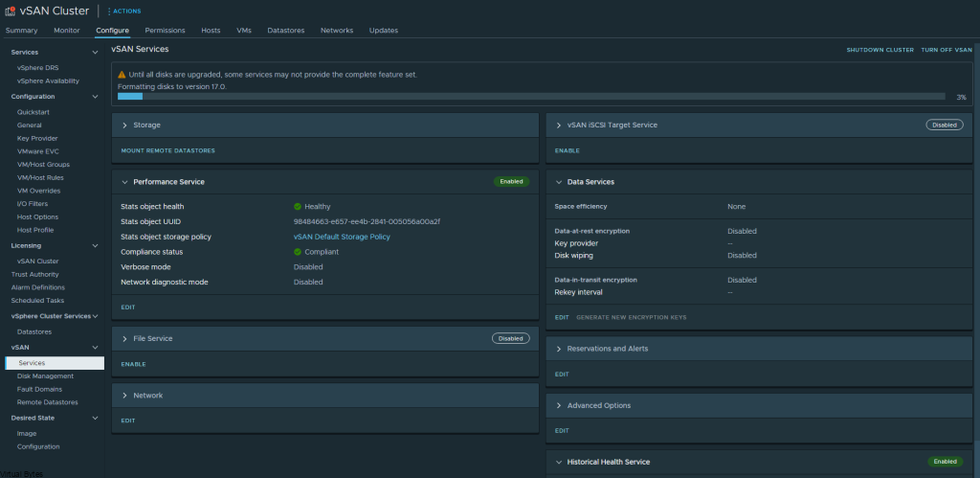Collapse the Performance Service section
The image size is (980, 478).
124,181
